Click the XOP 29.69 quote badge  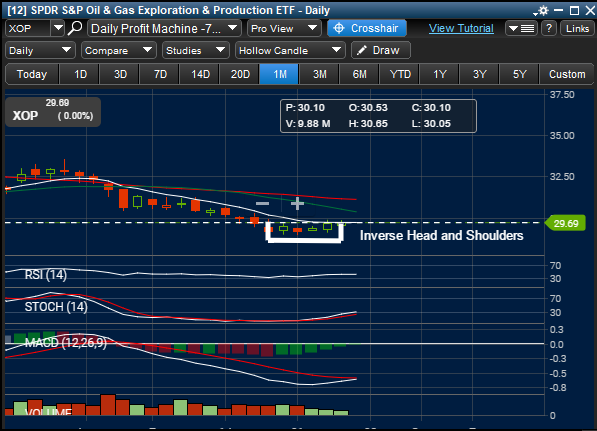(x=53, y=112)
